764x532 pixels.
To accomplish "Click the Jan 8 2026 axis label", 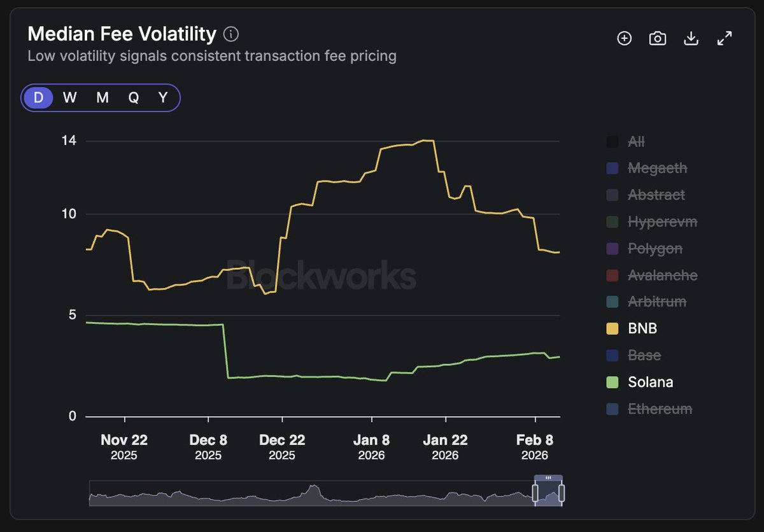I will tap(371, 446).
